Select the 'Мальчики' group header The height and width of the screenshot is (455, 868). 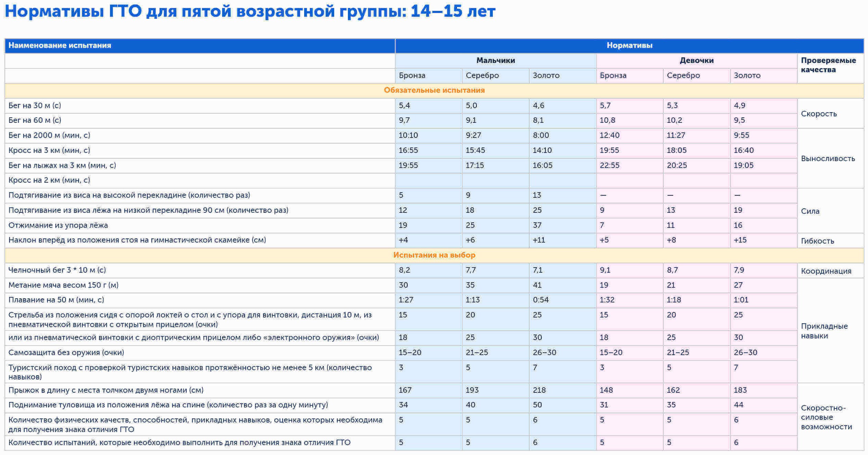coord(495,61)
